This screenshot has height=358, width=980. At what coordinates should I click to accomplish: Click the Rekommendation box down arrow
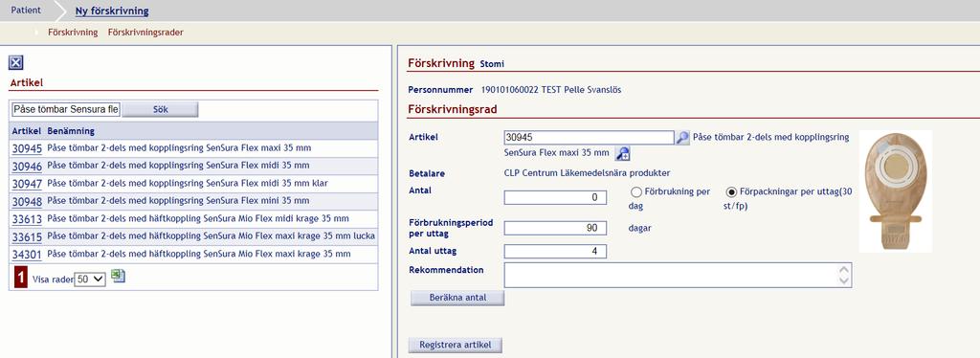(844, 280)
